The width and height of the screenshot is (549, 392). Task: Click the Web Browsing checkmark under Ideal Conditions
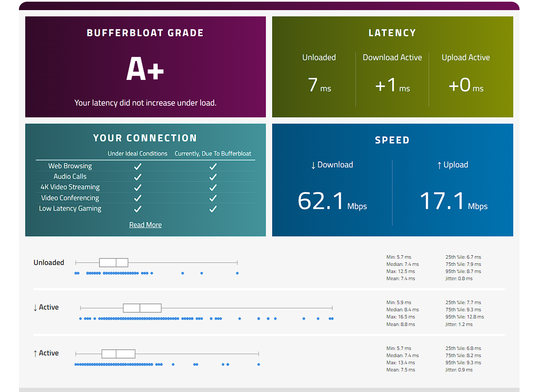coord(138,167)
